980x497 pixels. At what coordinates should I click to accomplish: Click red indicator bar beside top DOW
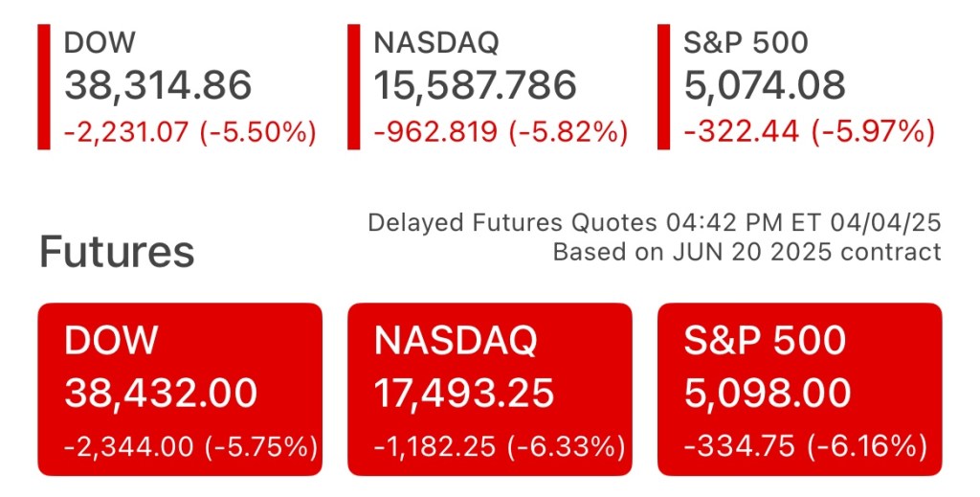[x=43, y=86]
